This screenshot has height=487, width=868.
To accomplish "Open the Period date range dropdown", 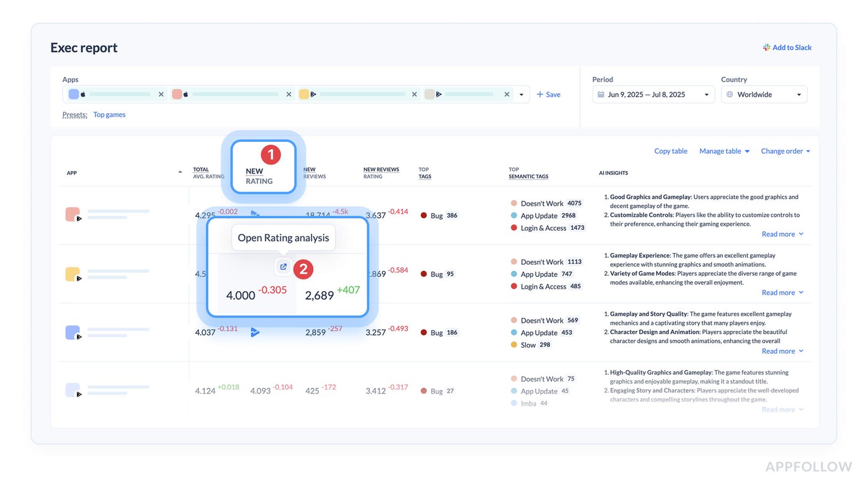I will [x=706, y=95].
